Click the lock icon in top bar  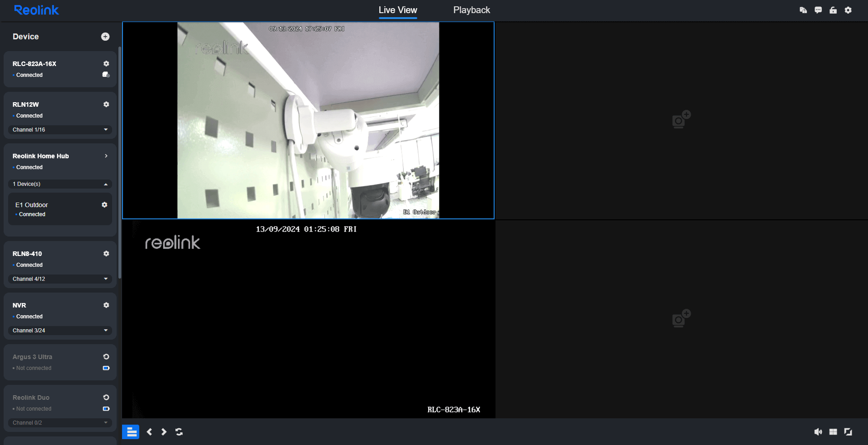[x=833, y=10]
